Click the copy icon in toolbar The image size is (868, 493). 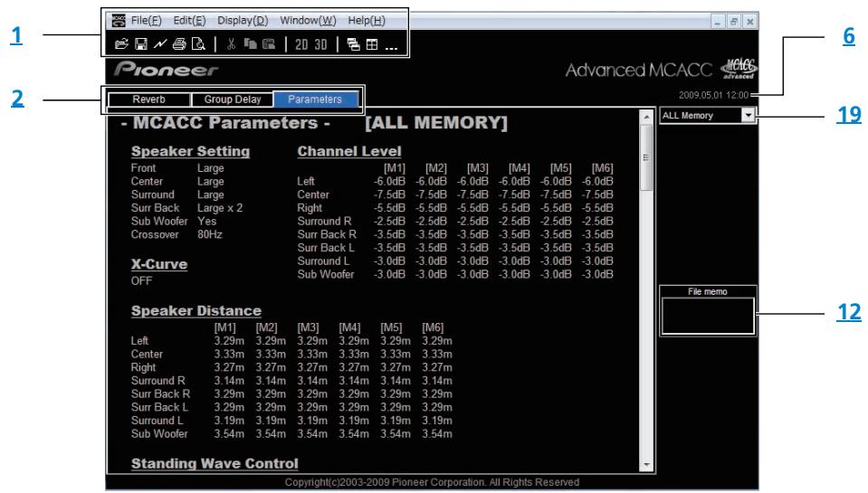(250, 43)
